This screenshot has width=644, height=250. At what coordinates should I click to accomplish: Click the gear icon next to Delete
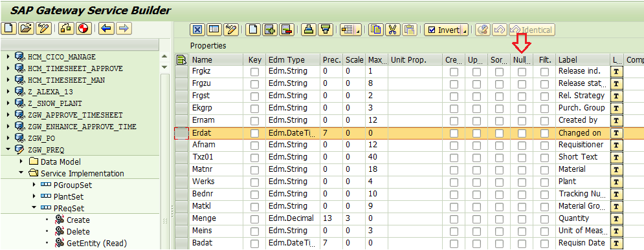[x=60, y=231]
